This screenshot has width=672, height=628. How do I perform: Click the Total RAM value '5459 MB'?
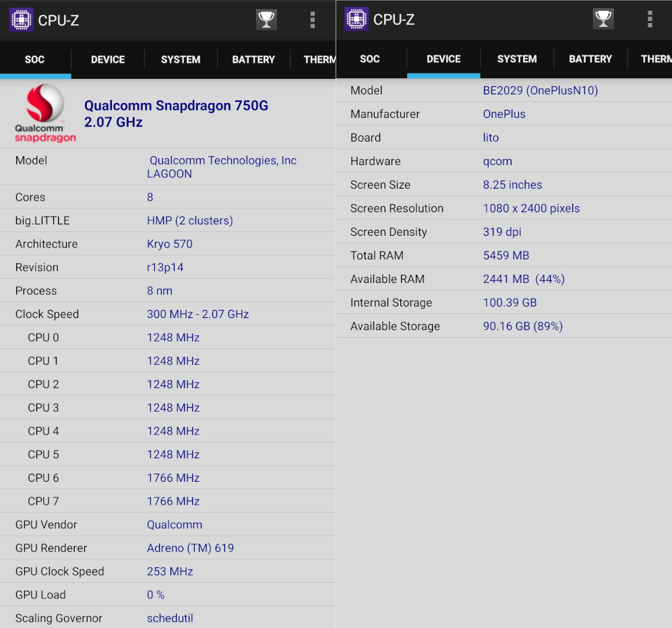click(x=506, y=256)
